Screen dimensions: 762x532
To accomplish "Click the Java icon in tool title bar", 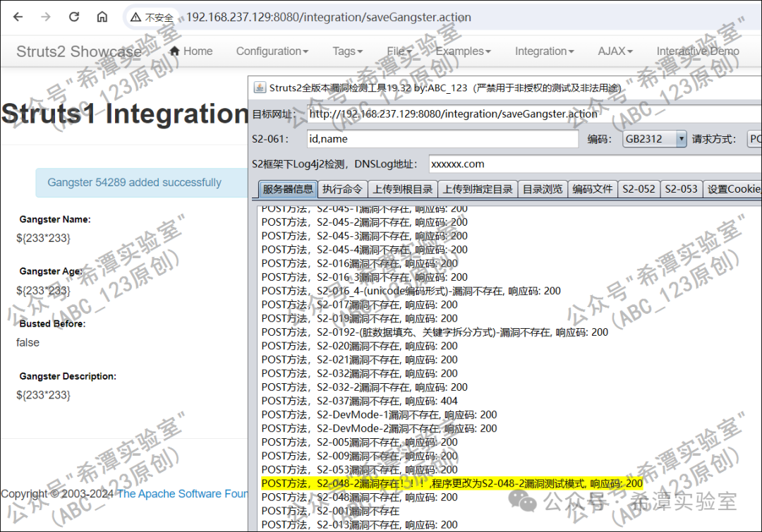I will pos(260,87).
